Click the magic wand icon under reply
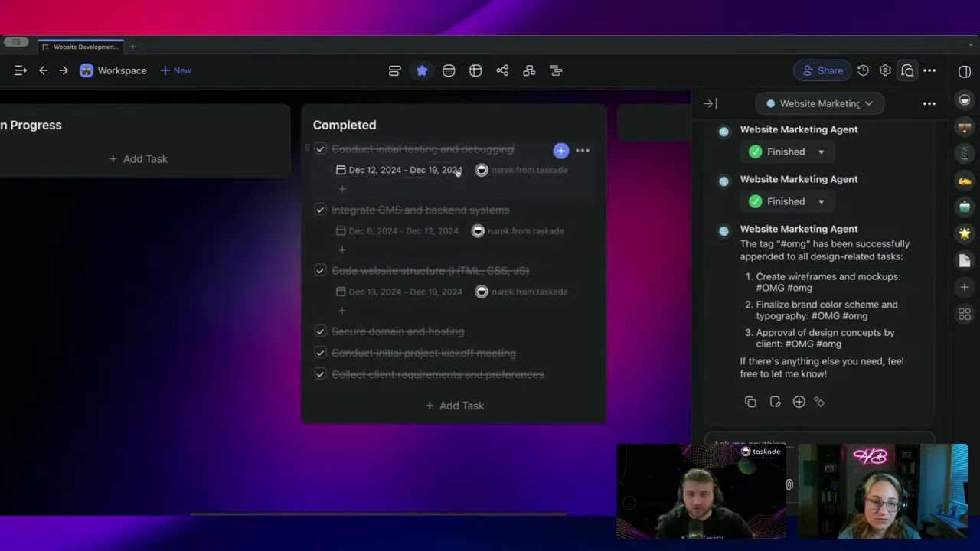 click(x=819, y=402)
